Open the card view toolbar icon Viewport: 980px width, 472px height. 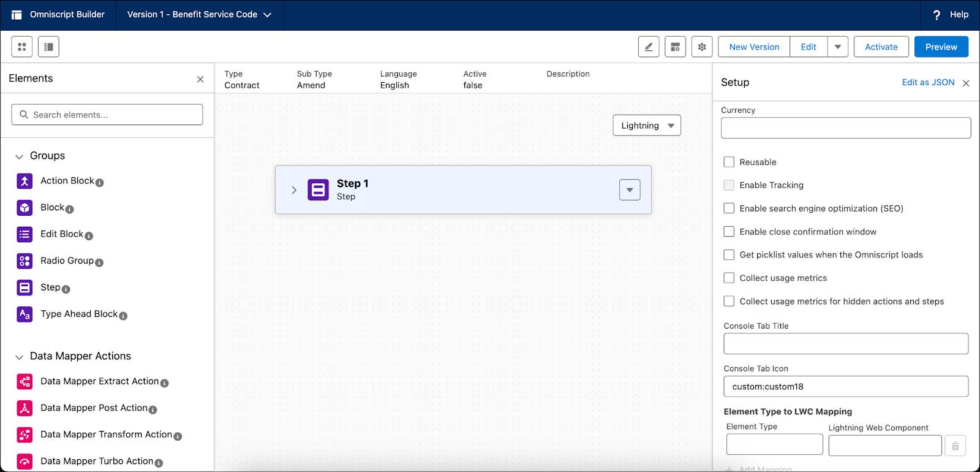pyautogui.click(x=22, y=47)
